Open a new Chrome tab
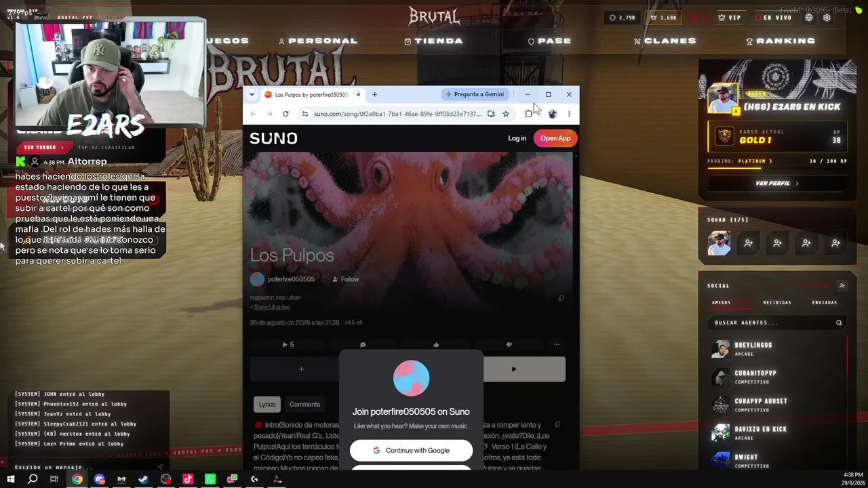Screen dimensions: 868x488 (x=374, y=94)
